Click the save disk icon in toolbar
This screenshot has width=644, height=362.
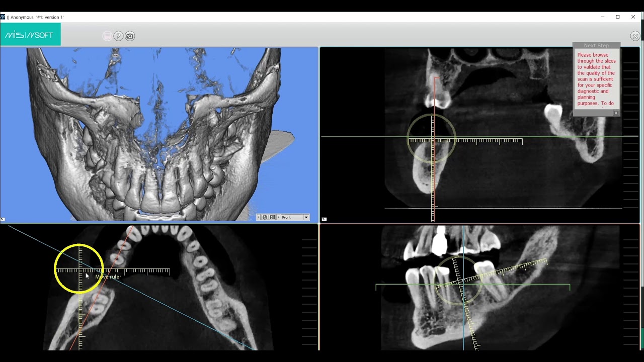(x=107, y=36)
